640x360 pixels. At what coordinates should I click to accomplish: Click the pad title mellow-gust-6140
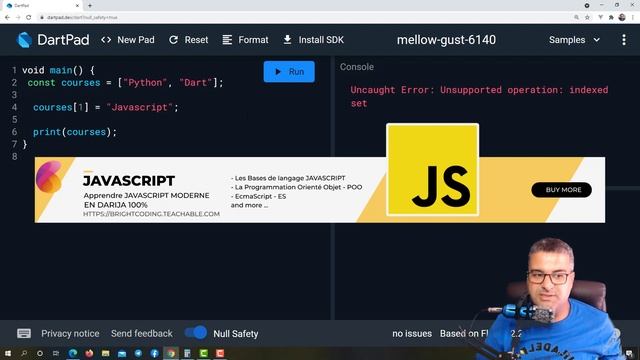pyautogui.click(x=447, y=40)
